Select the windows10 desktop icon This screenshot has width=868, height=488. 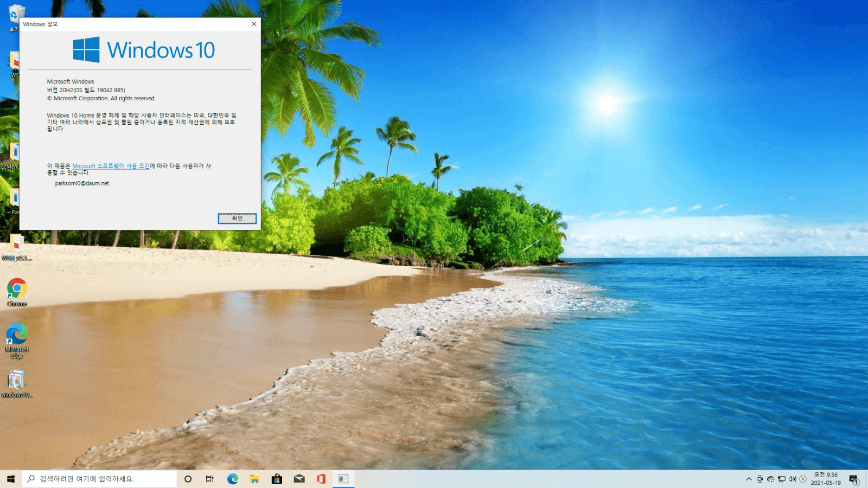17,384
